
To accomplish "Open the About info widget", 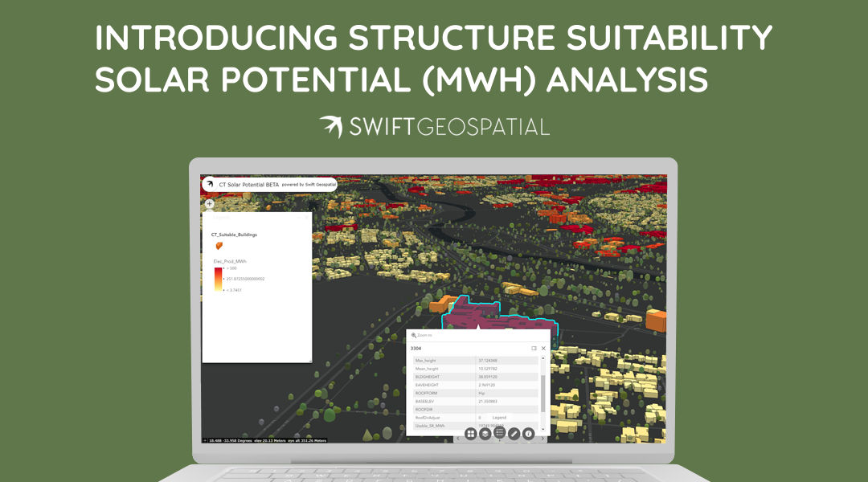I will (529, 434).
